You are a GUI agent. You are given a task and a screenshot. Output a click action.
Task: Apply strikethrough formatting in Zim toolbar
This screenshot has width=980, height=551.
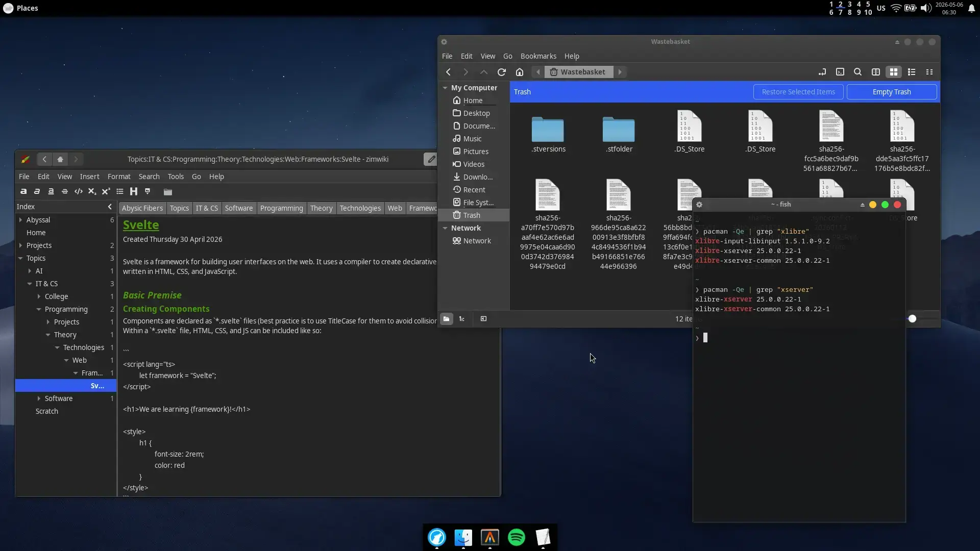64,191
